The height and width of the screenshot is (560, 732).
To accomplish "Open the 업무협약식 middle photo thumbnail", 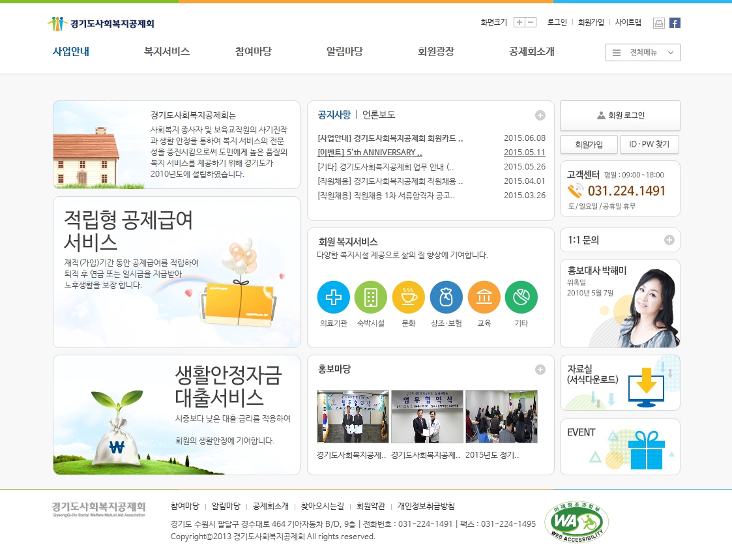I will [x=427, y=417].
